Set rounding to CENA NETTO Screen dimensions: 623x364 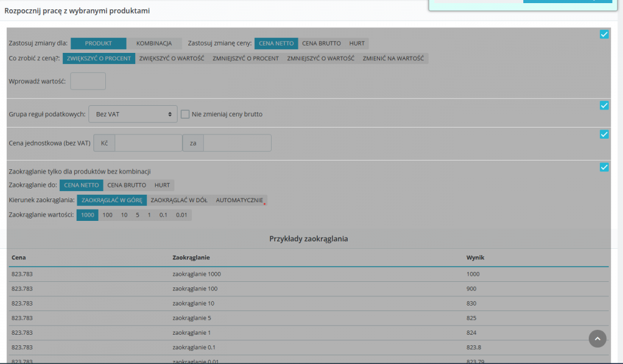[82, 185]
